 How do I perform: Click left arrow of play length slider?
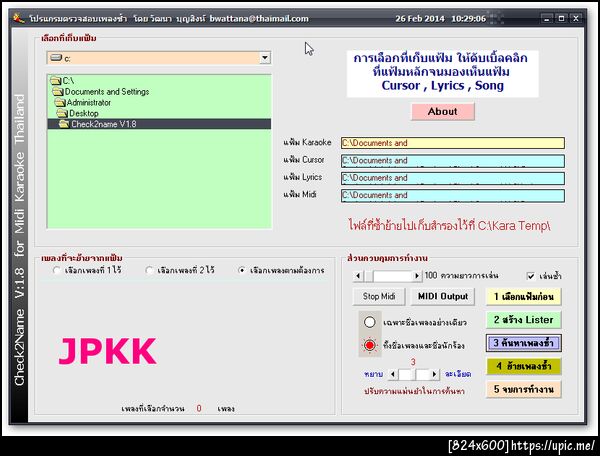click(x=358, y=276)
